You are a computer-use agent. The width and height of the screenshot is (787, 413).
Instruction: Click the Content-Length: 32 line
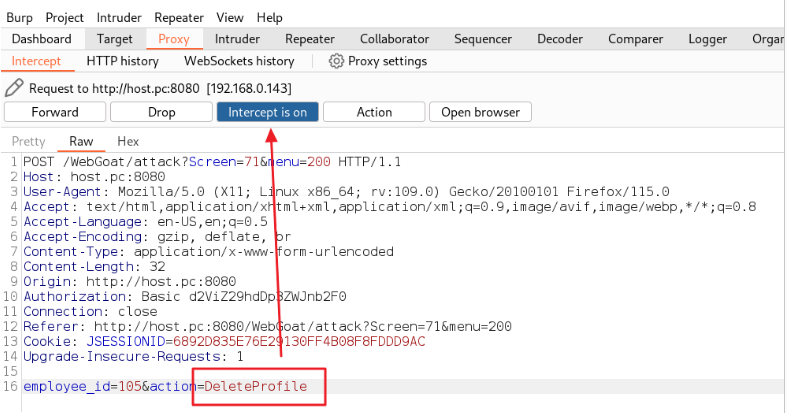coord(94,266)
